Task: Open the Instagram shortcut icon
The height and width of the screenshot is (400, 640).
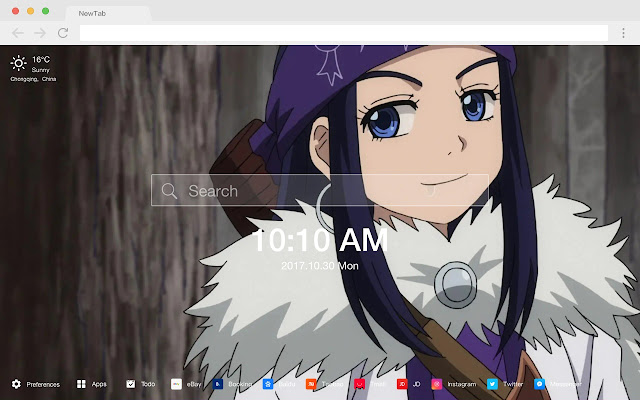Action: coord(437,384)
